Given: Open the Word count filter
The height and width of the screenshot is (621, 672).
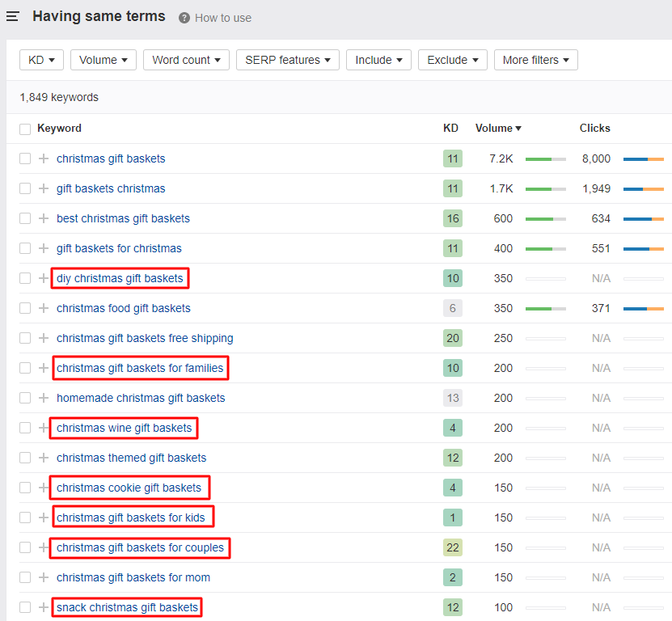Looking at the screenshot, I should point(186,60).
